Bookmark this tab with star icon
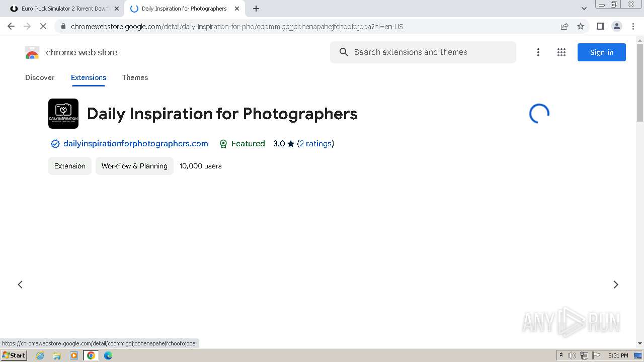 [x=581, y=26]
